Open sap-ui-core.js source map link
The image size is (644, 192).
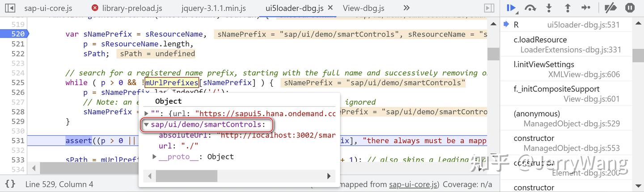pyautogui.click(x=413, y=184)
